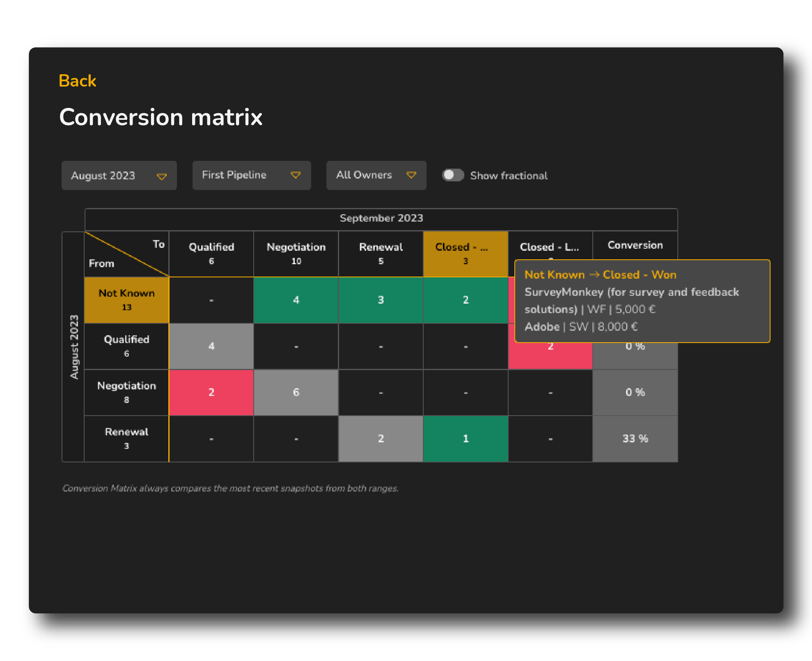Select the Not Known row header
Viewport: 812px width, 661px height.
coord(126,300)
